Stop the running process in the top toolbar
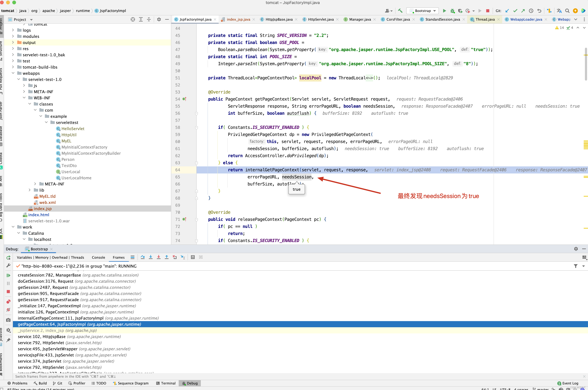This screenshot has width=588, height=390. (x=488, y=11)
